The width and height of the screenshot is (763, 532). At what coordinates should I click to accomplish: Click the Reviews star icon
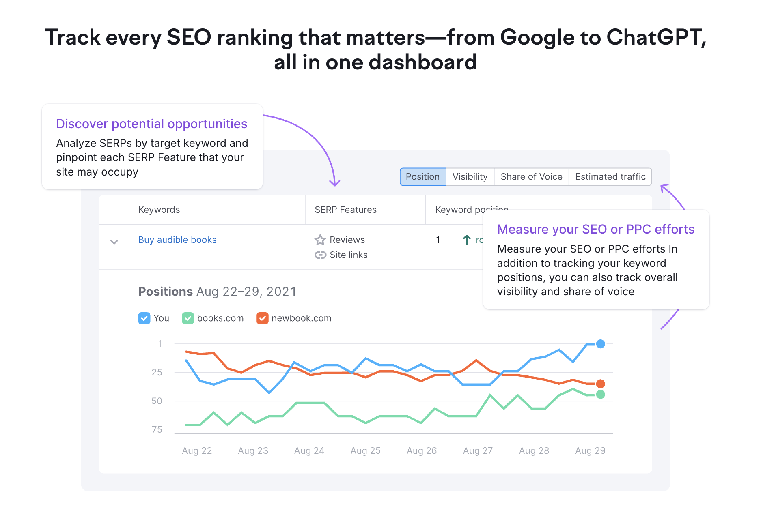pyautogui.click(x=320, y=240)
